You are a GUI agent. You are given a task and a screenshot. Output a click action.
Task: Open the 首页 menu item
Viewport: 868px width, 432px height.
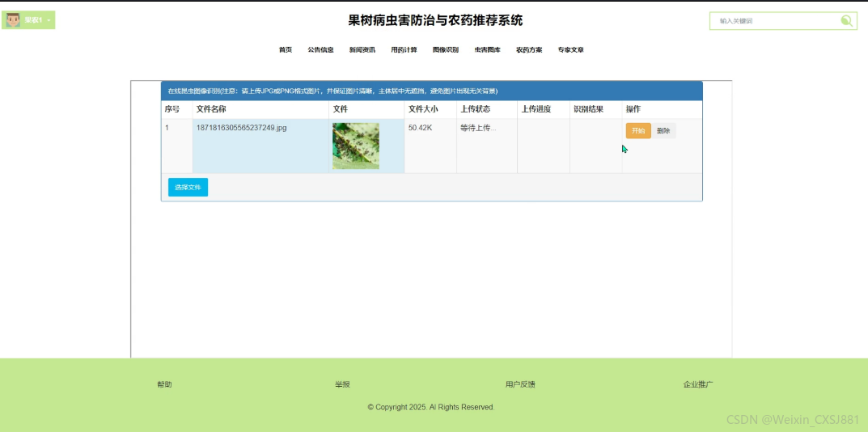pyautogui.click(x=285, y=50)
